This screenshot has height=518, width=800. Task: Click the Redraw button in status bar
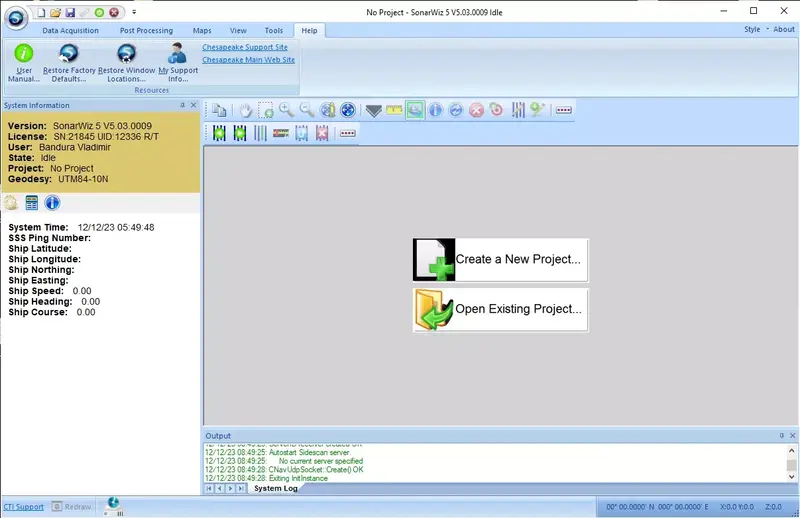[x=72, y=507]
